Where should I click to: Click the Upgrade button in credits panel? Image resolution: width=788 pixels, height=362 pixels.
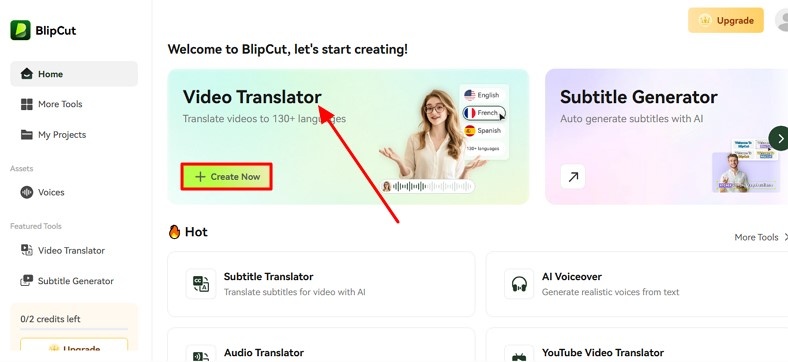[74, 345]
